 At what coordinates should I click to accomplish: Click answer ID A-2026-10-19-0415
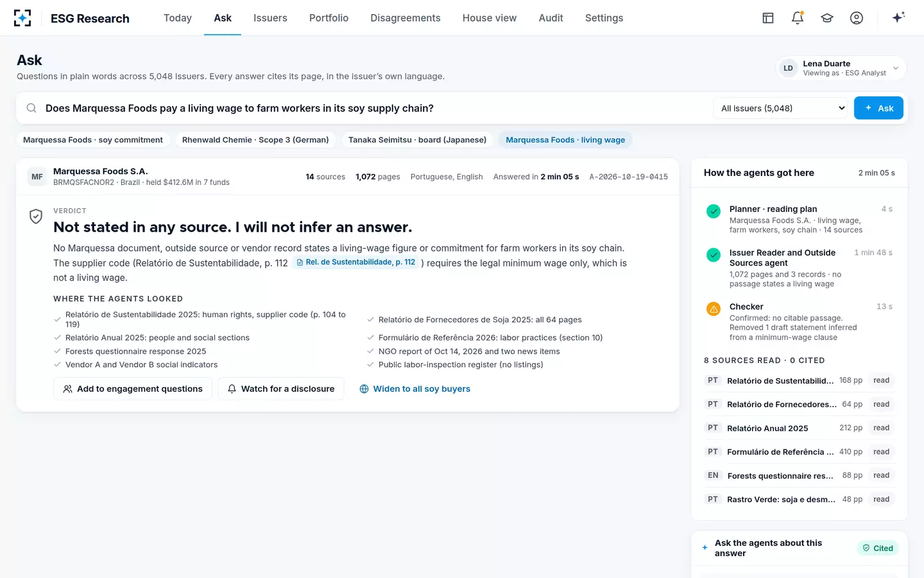[x=628, y=177]
